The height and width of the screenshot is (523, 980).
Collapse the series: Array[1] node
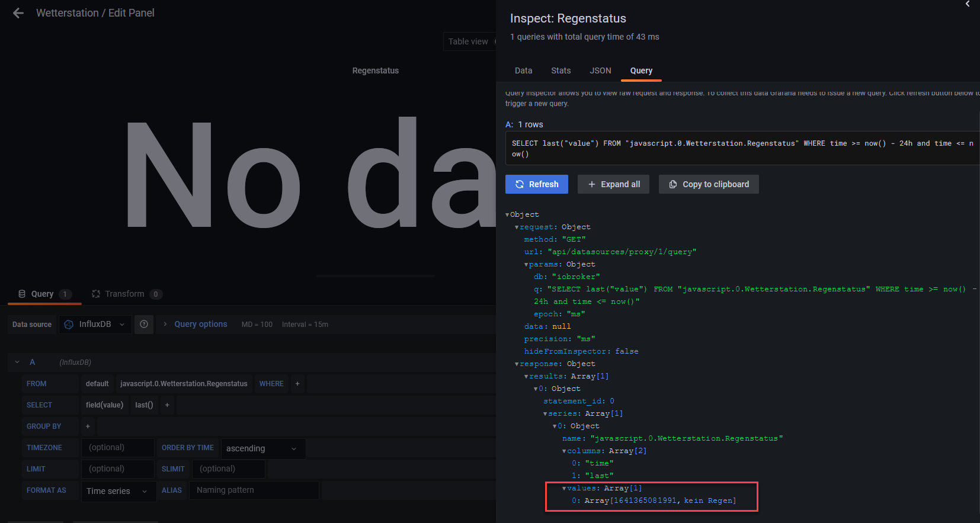[545, 414]
